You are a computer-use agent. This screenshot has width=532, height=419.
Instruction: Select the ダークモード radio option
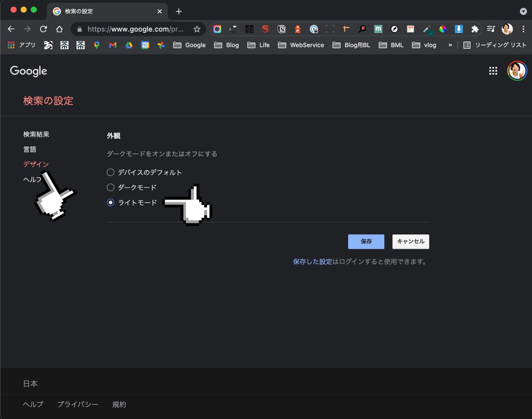pyautogui.click(x=110, y=187)
